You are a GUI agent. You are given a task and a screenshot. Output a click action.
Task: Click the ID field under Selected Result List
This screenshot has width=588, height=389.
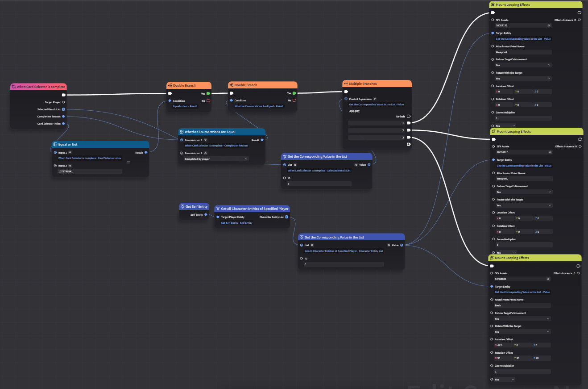click(319, 184)
